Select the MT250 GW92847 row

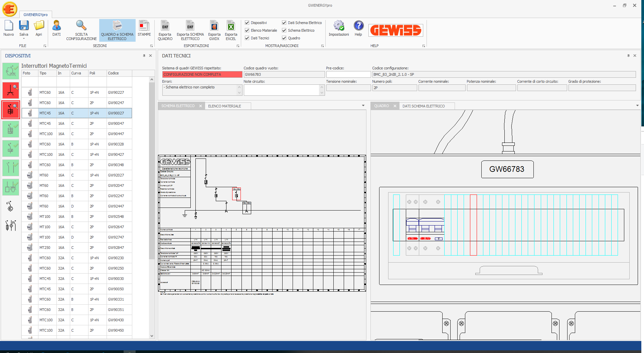pos(77,248)
